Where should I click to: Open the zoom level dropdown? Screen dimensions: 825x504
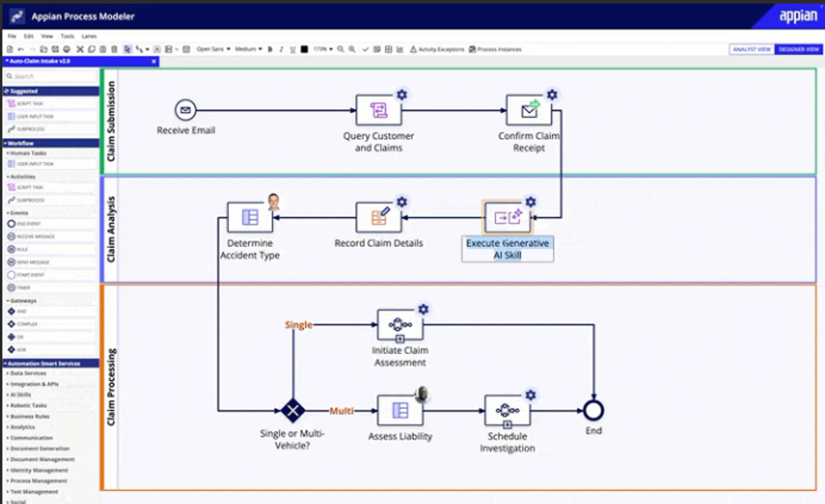pyautogui.click(x=322, y=49)
